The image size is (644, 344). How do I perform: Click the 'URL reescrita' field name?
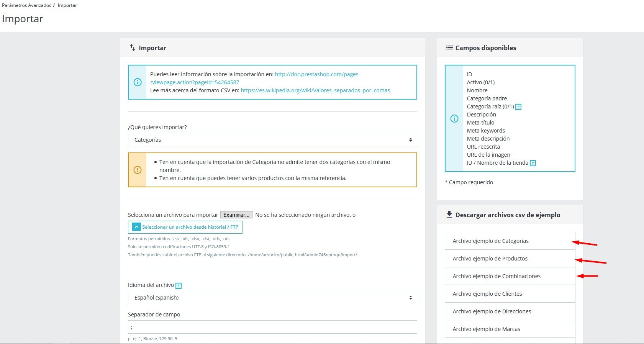(x=483, y=147)
